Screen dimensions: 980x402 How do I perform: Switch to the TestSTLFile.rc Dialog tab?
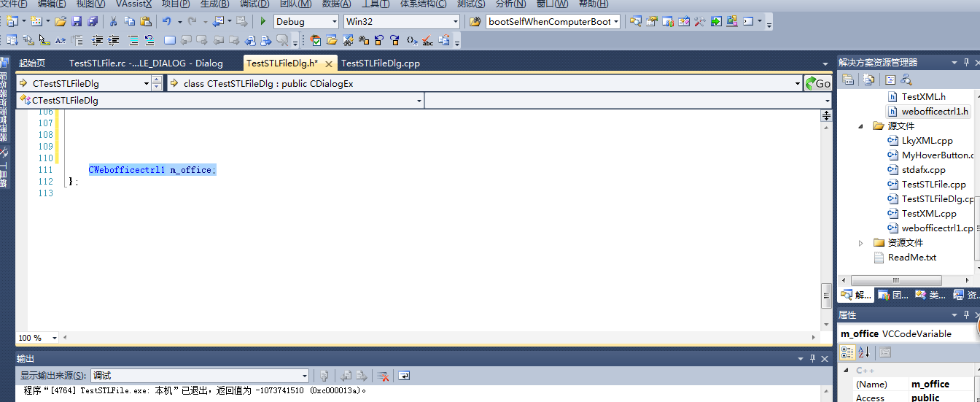point(146,63)
